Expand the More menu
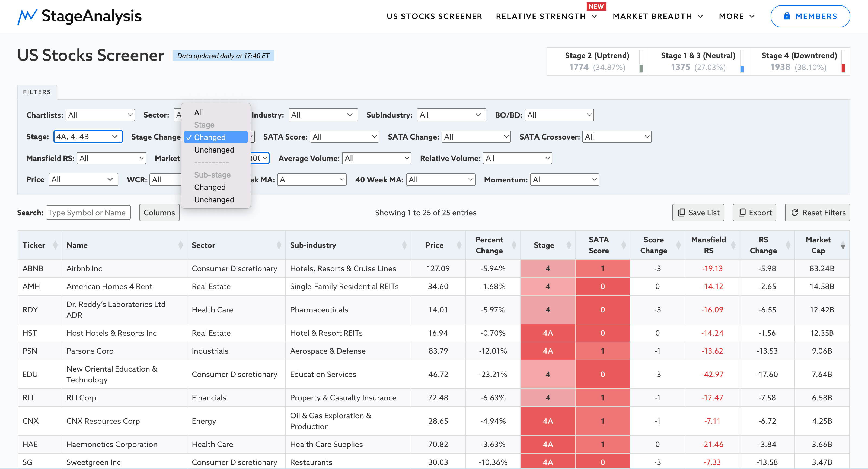Screen dimensions: 868x469 point(737,16)
